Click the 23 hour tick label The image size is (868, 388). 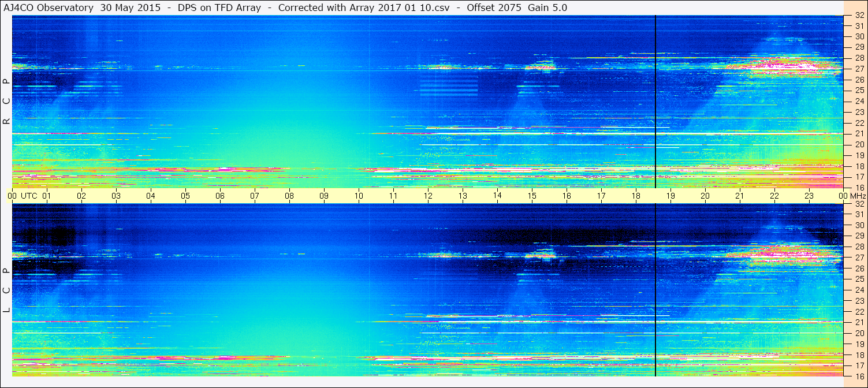click(x=809, y=196)
